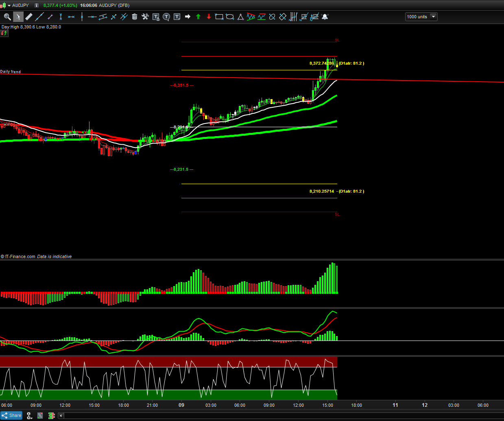504x421 pixels.
Task: Click the 12 date marker on time axis
Action: pyautogui.click(x=425, y=405)
